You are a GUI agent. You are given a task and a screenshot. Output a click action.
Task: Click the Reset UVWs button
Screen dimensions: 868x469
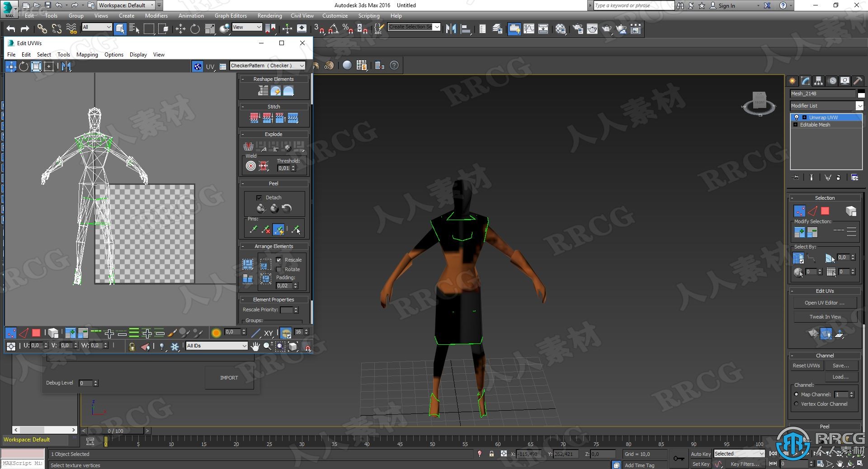(806, 366)
